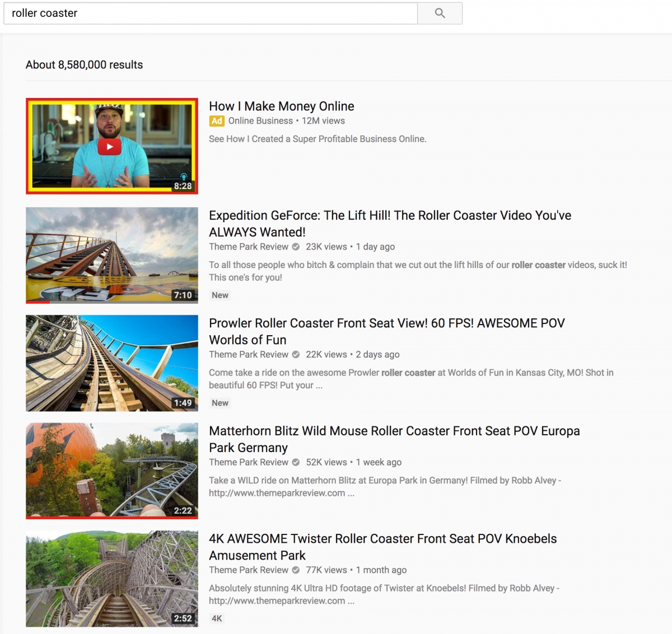
Task: Click the play icon on the ad thumbnail
Action: 110,147
